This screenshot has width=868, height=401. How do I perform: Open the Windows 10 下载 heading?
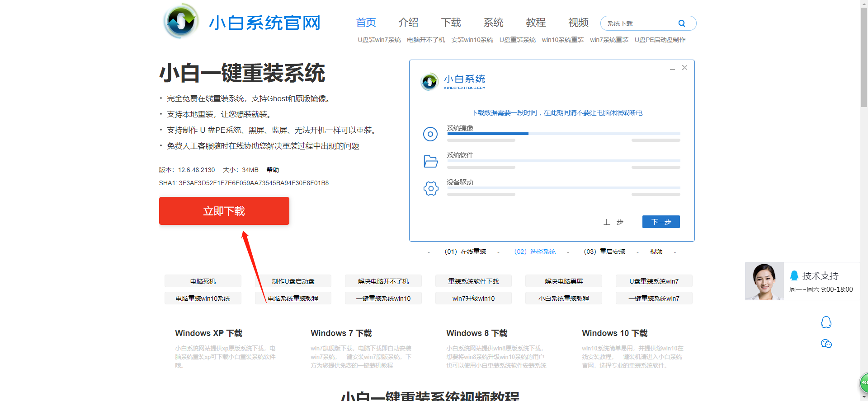[x=615, y=333]
